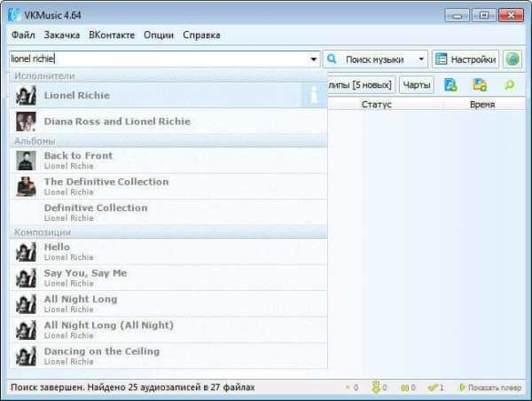Click the Поиск музыки search button
Viewport: 532px width, 401px height.
click(x=369, y=59)
